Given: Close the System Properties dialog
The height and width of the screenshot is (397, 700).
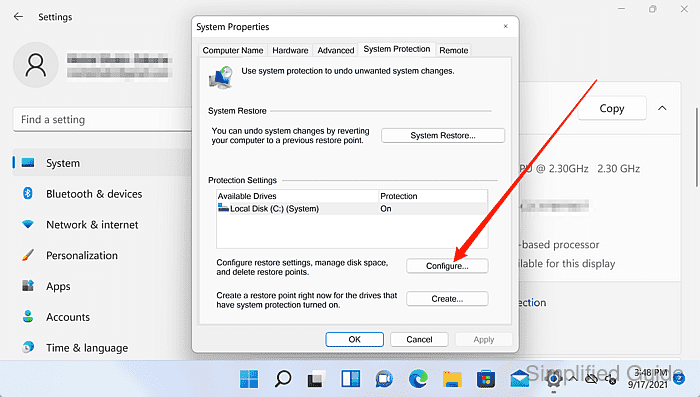Looking at the screenshot, I should click(505, 26).
